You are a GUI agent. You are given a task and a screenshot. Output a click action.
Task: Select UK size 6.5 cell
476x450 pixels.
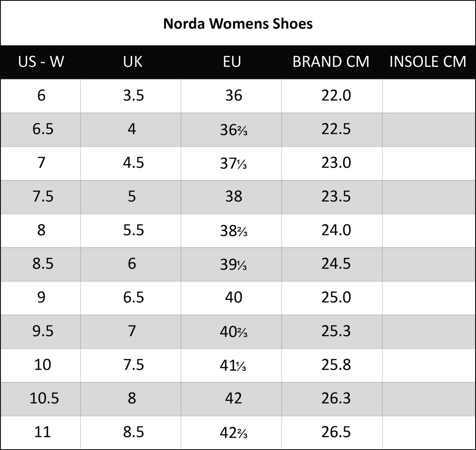click(133, 298)
